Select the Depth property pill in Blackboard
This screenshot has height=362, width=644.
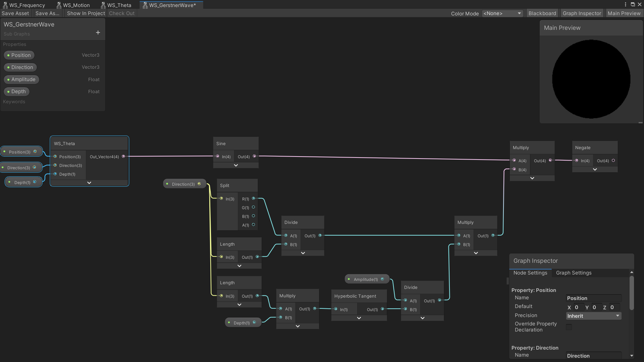17,92
